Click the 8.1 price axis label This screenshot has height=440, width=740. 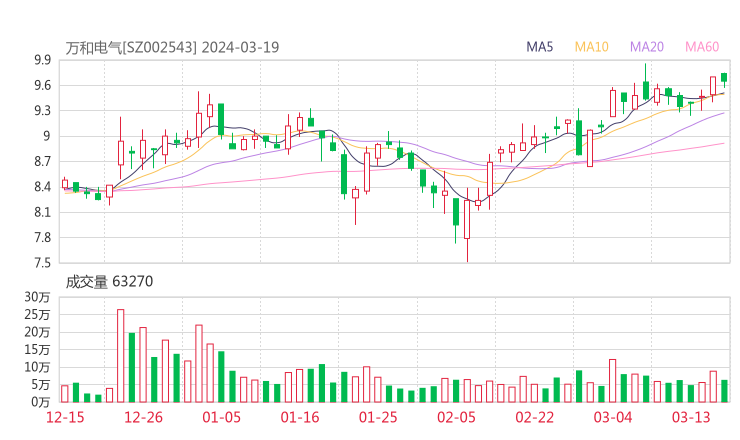point(42,212)
